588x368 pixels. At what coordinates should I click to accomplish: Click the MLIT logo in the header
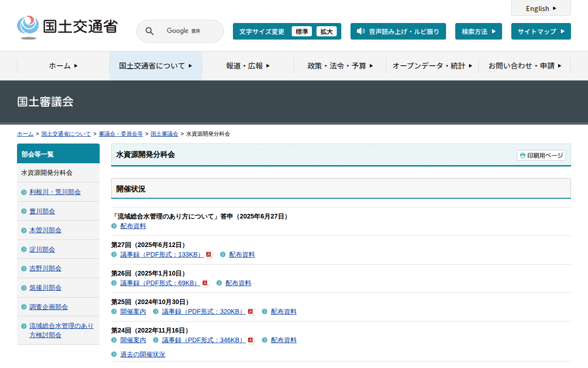(68, 27)
